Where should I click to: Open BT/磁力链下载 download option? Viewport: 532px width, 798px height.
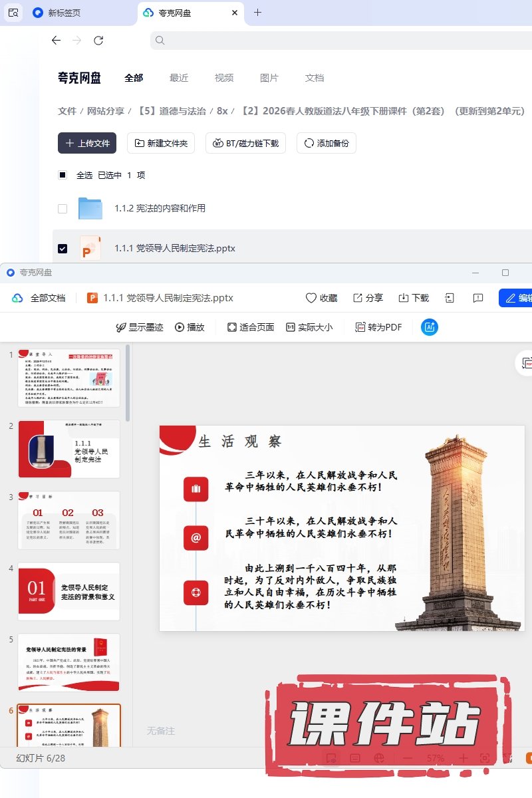coord(246,143)
